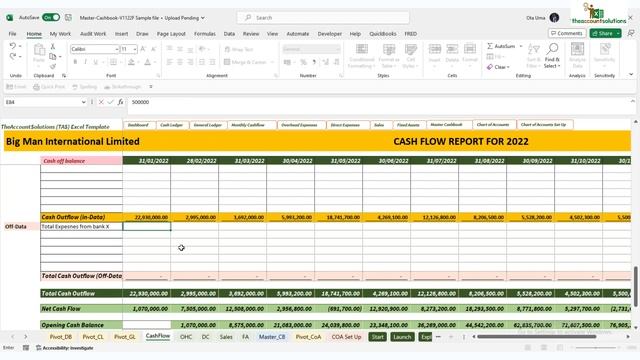Click the Fill Color bucket
This screenshot has height=360, width=640.
click(x=131, y=62)
